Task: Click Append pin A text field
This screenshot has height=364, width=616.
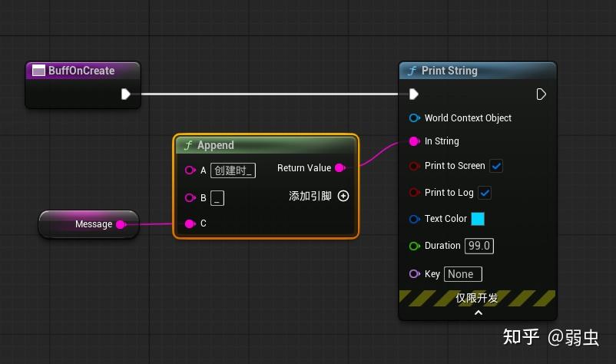Action: click(233, 170)
